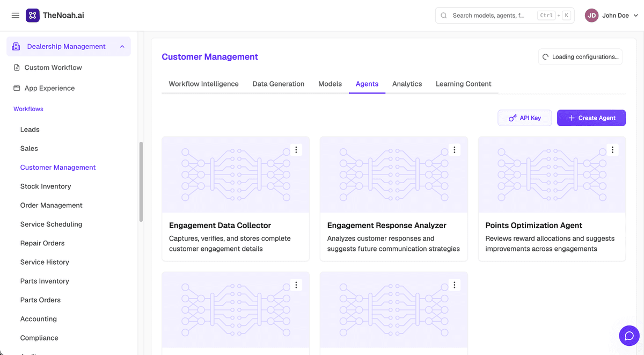The height and width of the screenshot is (355, 644).
Task: Open Engagement Data Collector card thumbnail
Action: (x=236, y=175)
